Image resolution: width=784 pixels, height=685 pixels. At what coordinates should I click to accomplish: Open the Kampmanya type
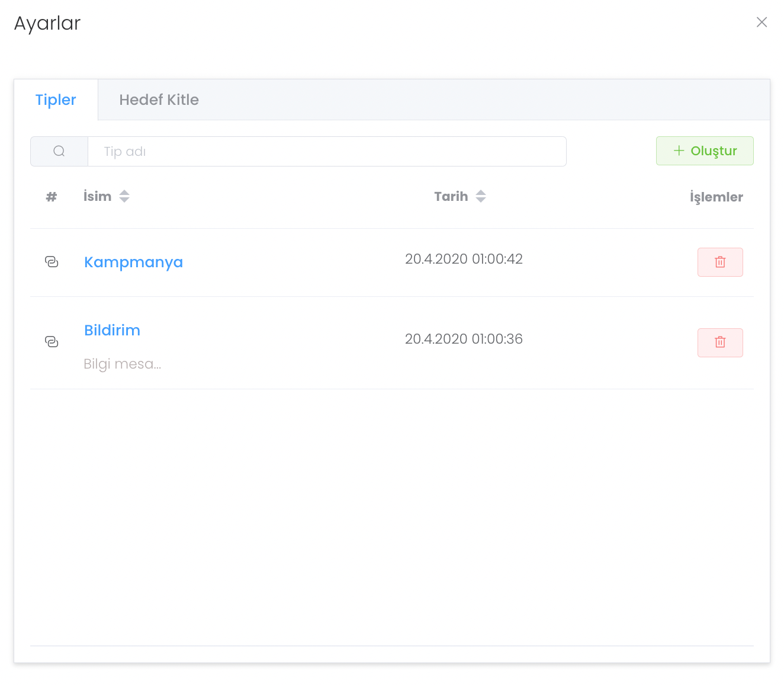(133, 262)
